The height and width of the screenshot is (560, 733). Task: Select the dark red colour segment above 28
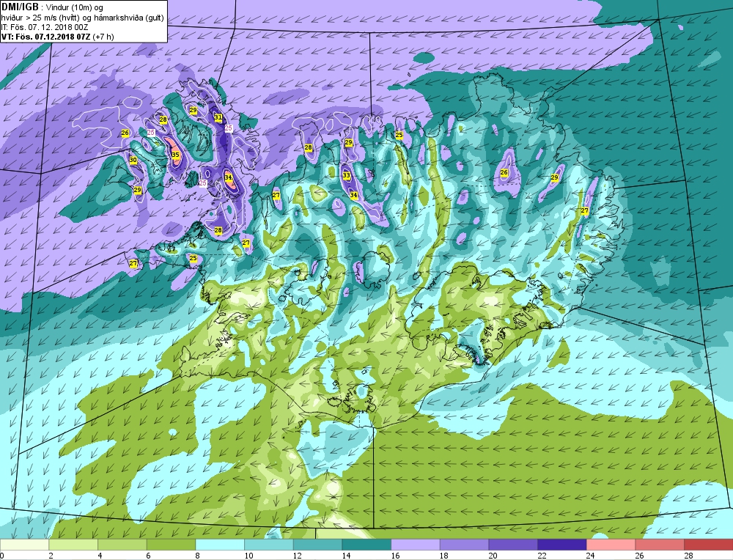(x=708, y=545)
